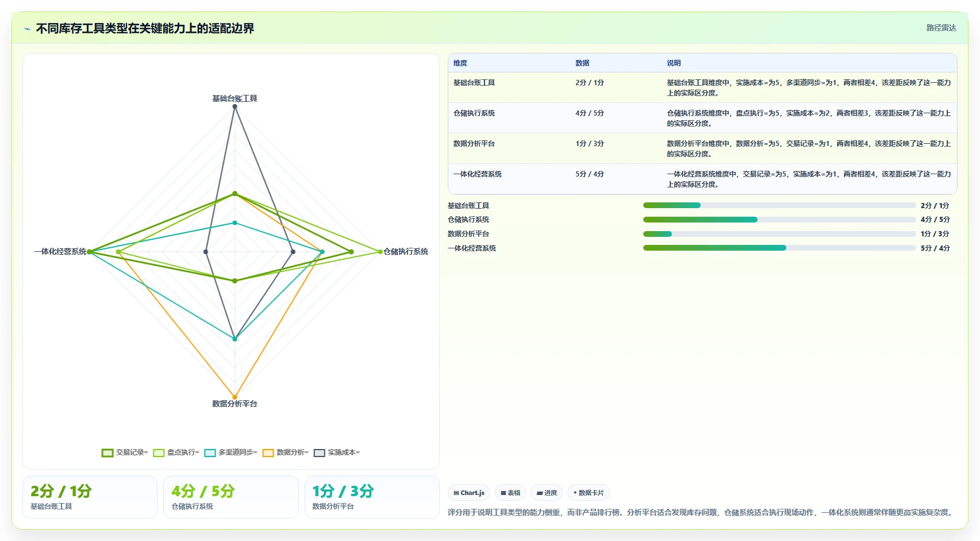Click the light-green point at radar right tip
Viewport: 980px width, 541px height.
coord(380,251)
